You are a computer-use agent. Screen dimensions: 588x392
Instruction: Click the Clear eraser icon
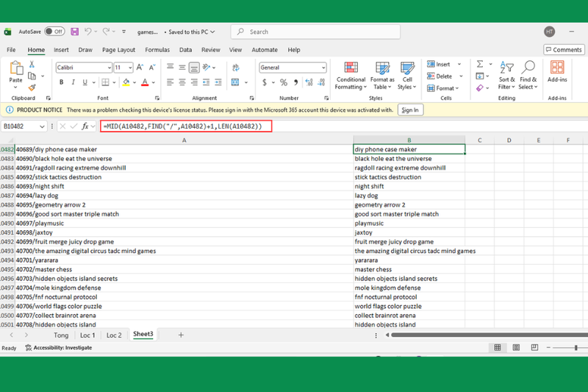(x=480, y=88)
